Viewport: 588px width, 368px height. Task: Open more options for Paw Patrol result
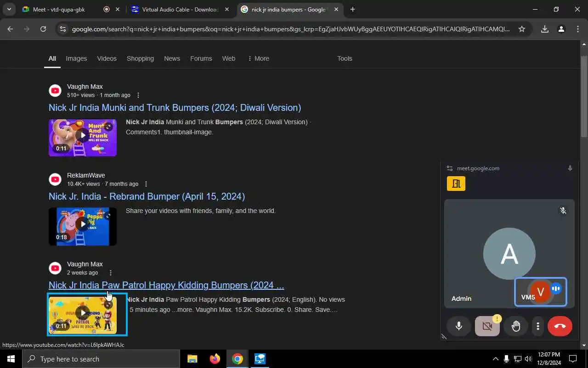110,273
